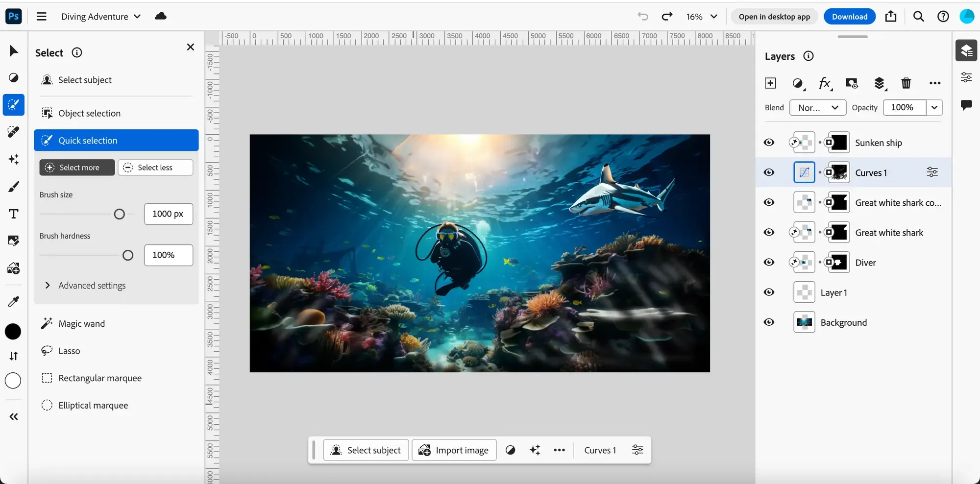
Task: Open layer effects (fx) in the Layers panel
Action: click(x=825, y=83)
